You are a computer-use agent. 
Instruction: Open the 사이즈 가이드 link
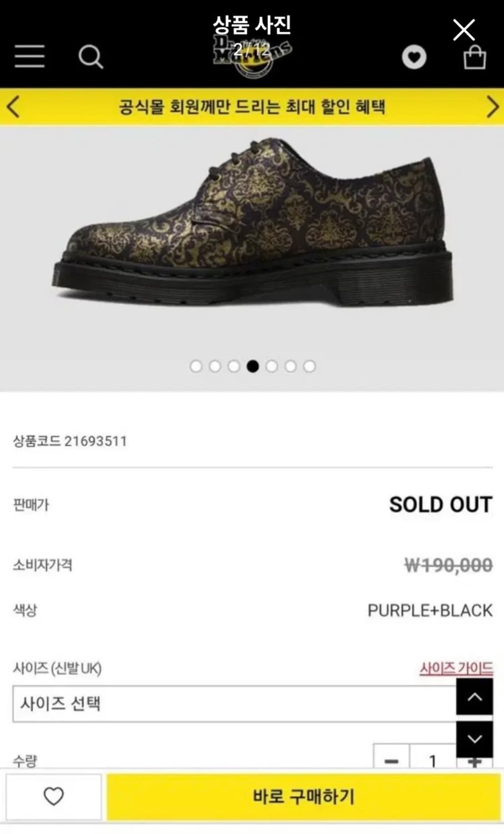click(456, 668)
